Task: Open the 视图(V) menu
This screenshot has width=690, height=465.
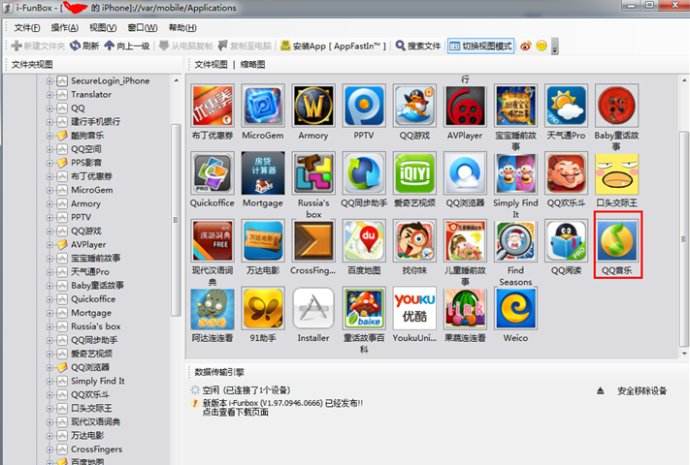Action: click(103, 28)
